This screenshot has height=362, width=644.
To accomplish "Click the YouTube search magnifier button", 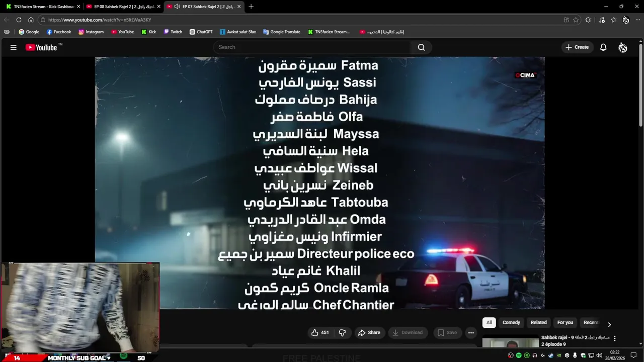I will [421, 47].
